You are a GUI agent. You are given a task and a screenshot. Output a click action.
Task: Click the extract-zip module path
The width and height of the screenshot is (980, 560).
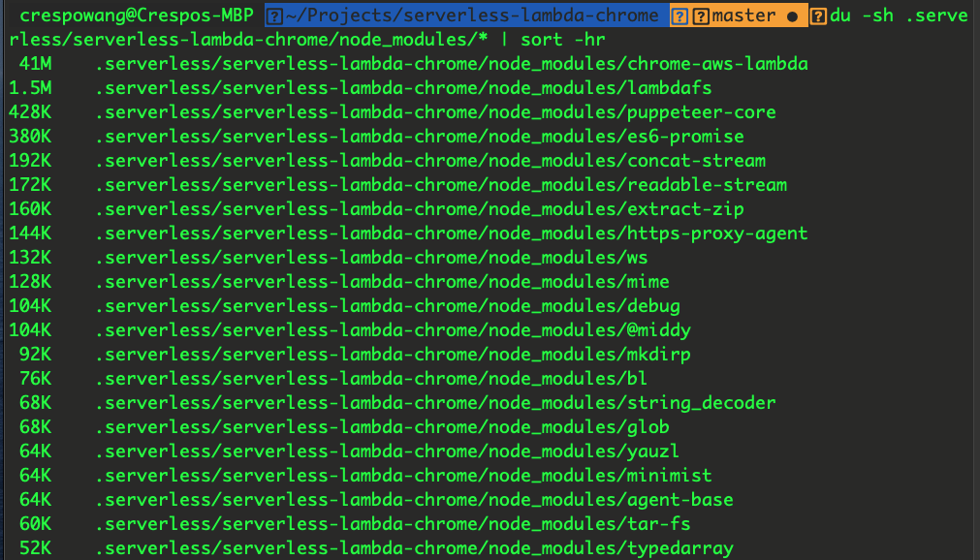point(420,209)
